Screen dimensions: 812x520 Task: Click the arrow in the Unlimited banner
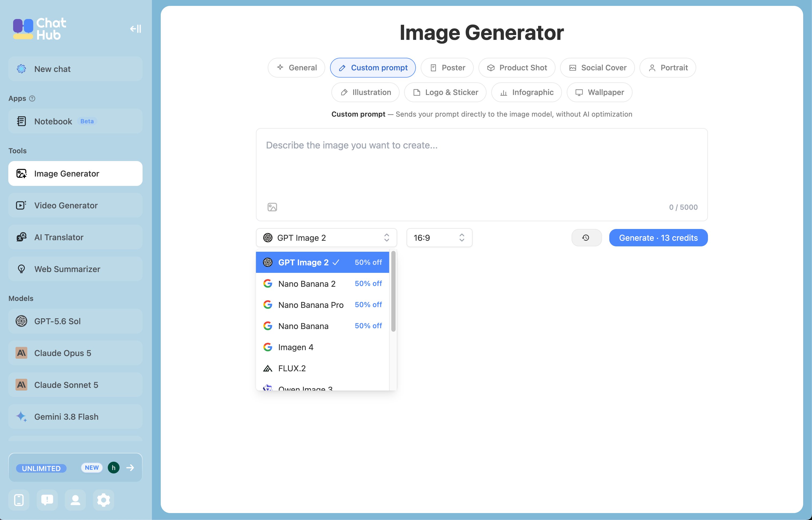tap(130, 468)
